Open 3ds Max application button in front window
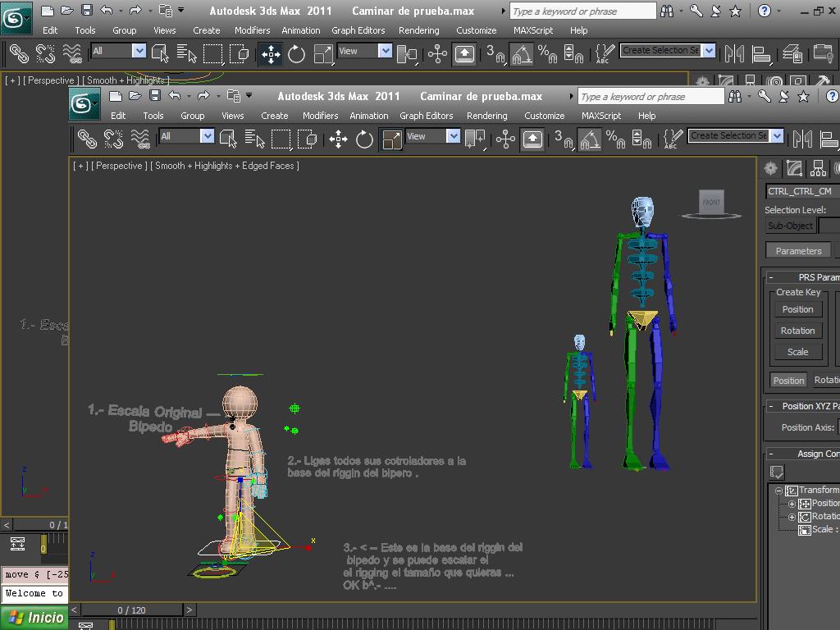 tap(84, 103)
